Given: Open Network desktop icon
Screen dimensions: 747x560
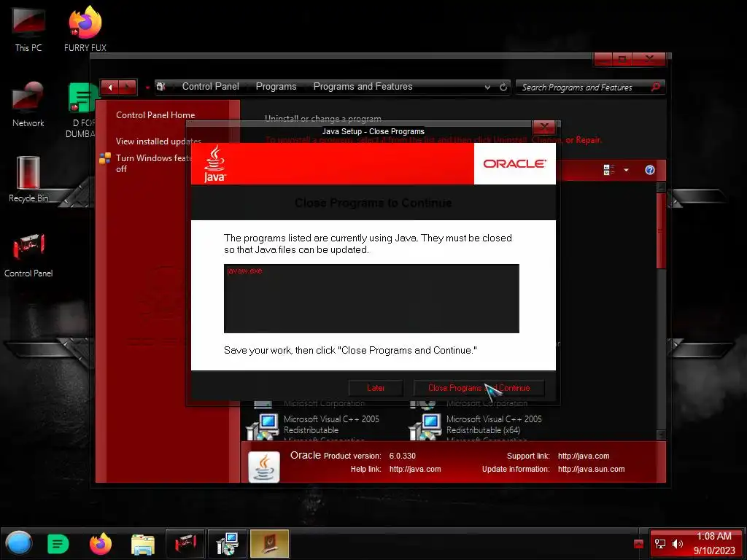Looking at the screenshot, I should point(28,104).
